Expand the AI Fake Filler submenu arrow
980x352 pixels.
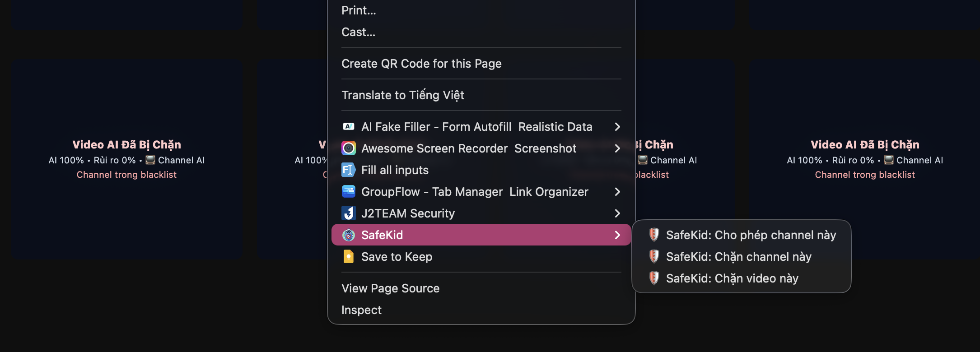click(617, 127)
